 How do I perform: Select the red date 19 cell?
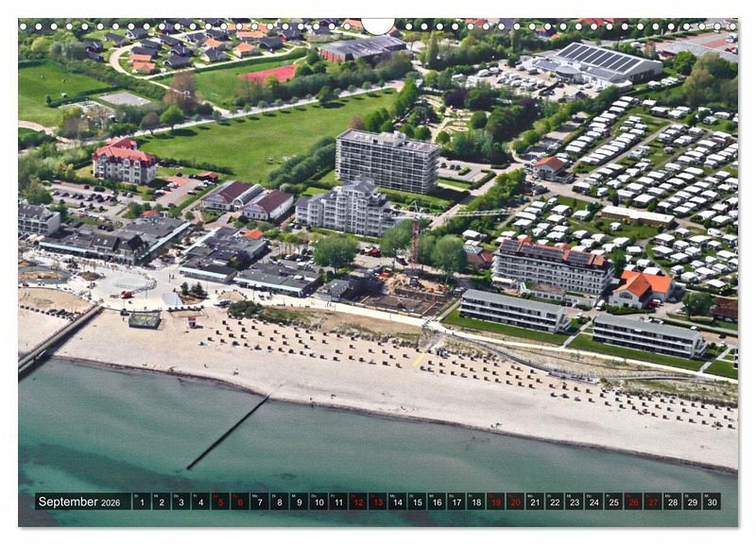pyautogui.click(x=495, y=502)
